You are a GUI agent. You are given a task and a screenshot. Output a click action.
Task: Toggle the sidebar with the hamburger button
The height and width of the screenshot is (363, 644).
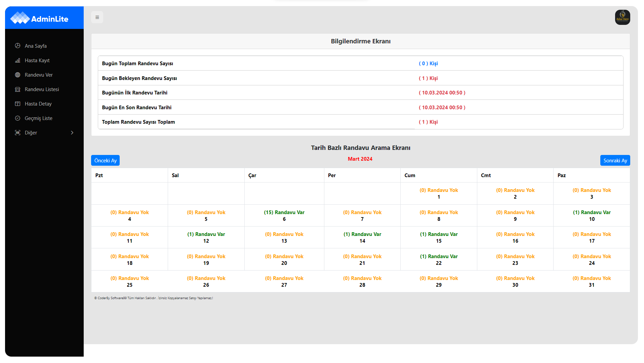click(97, 17)
